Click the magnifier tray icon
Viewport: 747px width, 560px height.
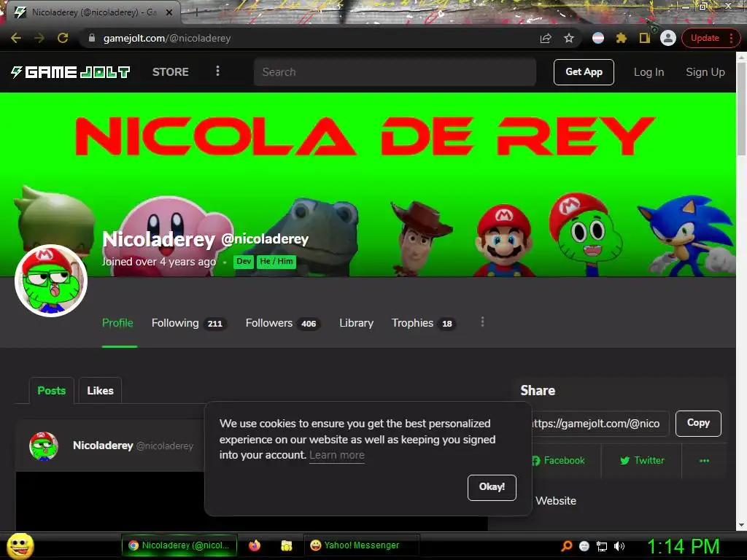pyautogui.click(x=566, y=546)
